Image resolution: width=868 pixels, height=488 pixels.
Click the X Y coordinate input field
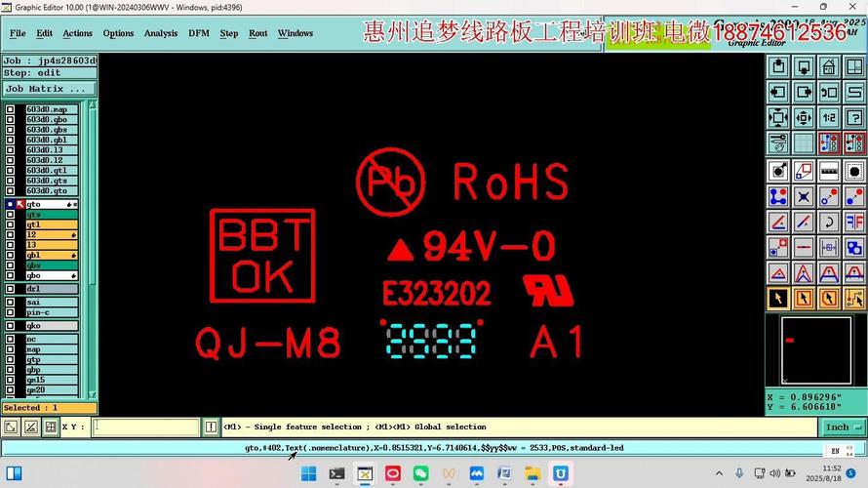click(x=144, y=427)
